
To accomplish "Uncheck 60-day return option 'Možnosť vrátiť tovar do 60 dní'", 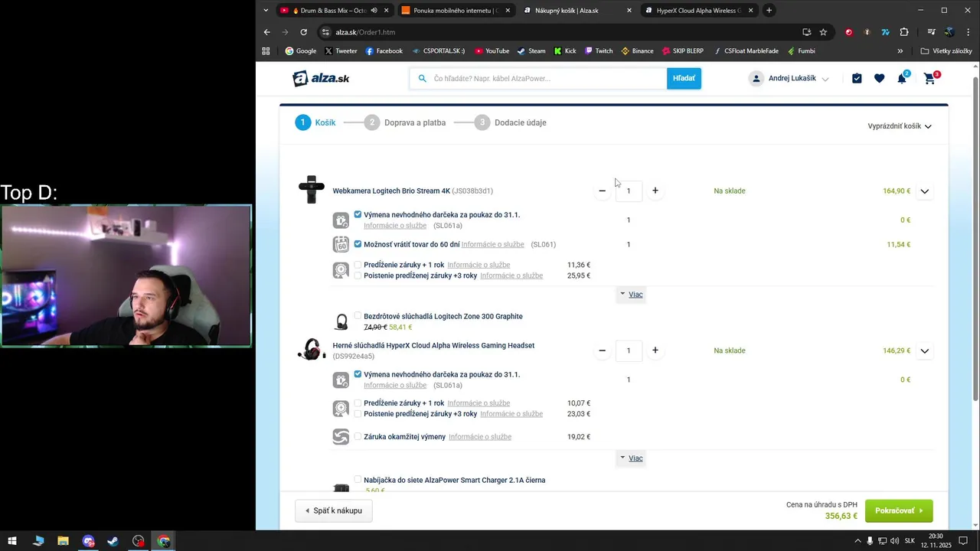I will (x=358, y=244).
